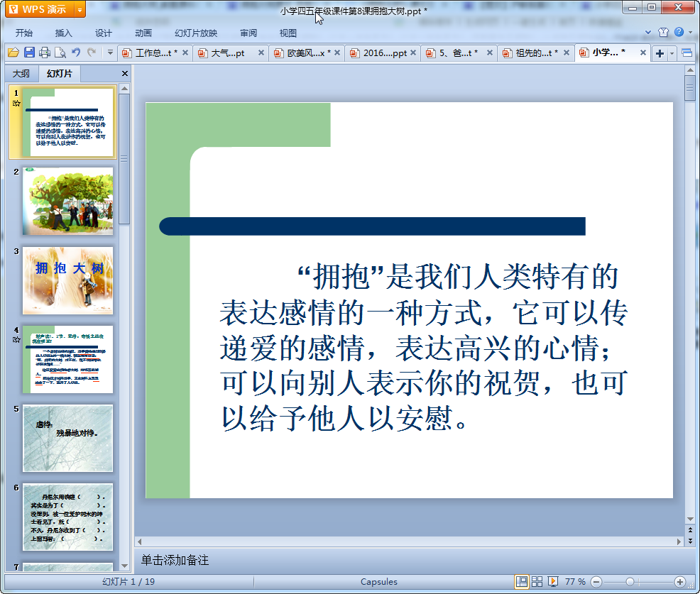Close the 大气...pt document tab
The image size is (700, 594).
[x=261, y=53]
